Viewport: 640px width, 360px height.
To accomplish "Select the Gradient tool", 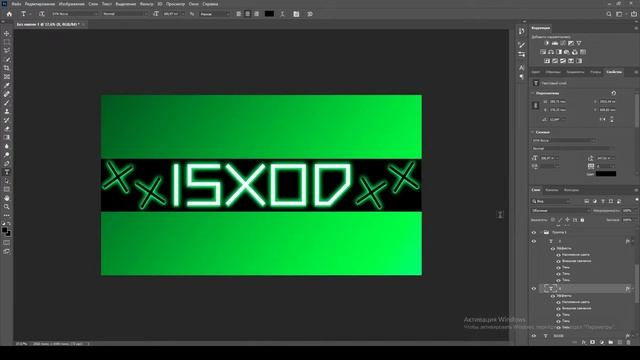I will pos(7,138).
